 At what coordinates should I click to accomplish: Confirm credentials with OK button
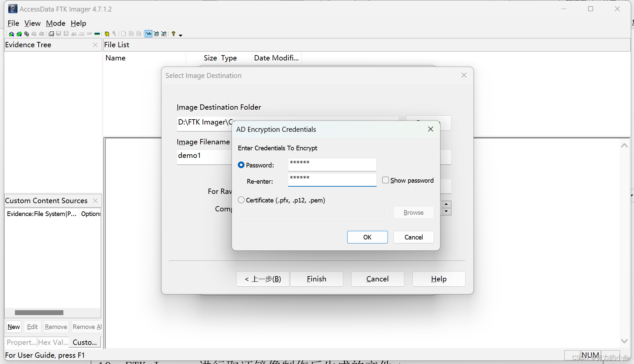(x=367, y=237)
